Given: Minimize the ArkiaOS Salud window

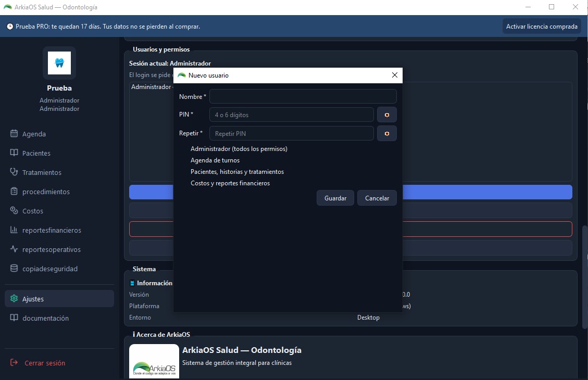Looking at the screenshot, I should coord(528,7).
